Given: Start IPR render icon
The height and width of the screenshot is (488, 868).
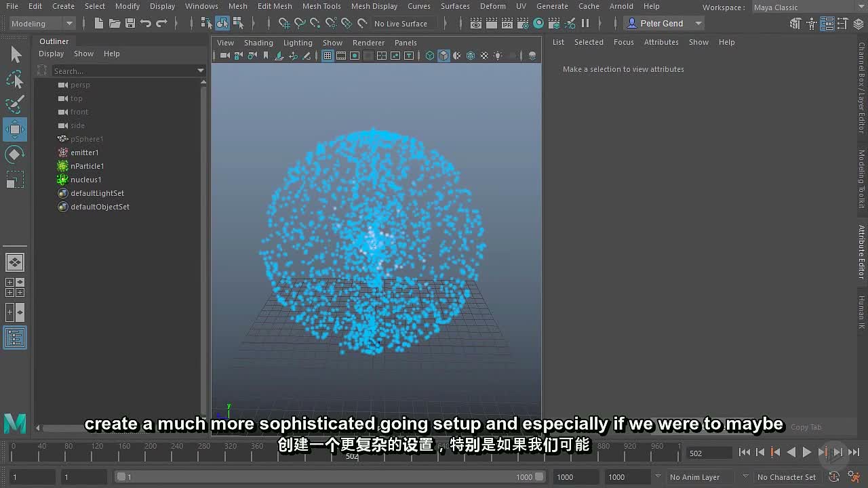Looking at the screenshot, I should 507,23.
